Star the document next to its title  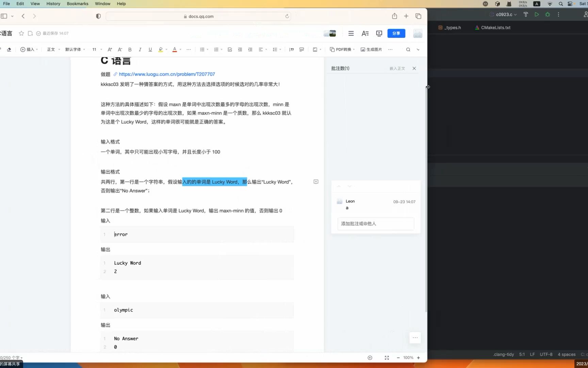click(21, 33)
